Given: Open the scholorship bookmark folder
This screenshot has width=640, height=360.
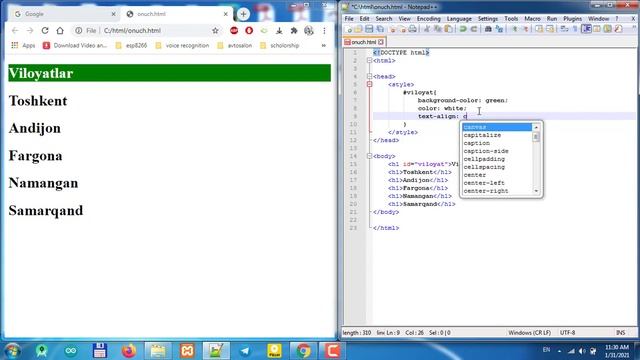Looking at the screenshot, I should [x=280, y=45].
